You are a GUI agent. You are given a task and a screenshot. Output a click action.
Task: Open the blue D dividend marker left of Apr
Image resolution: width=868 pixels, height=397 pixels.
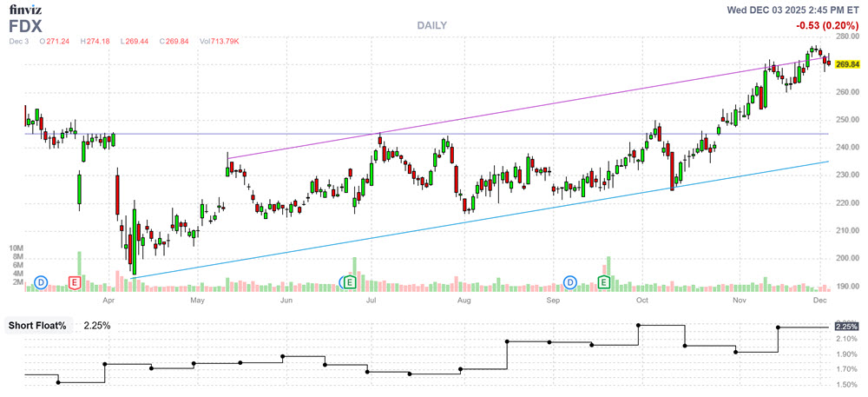click(x=41, y=282)
